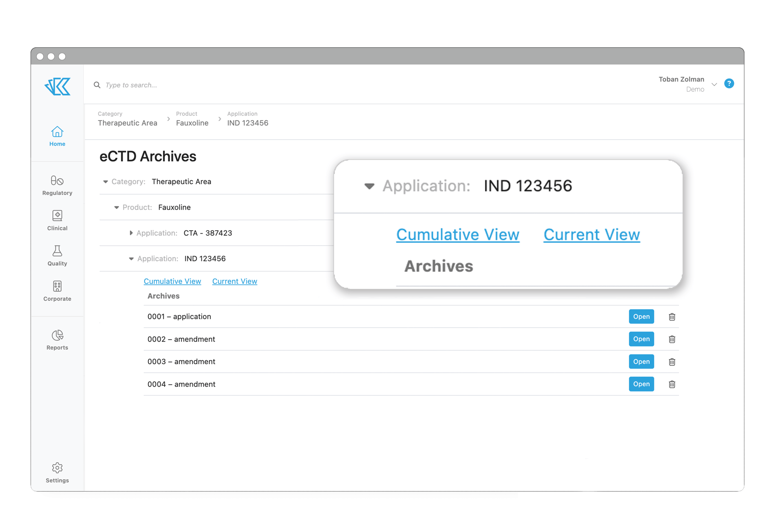Focus the Type to search field

point(131,85)
